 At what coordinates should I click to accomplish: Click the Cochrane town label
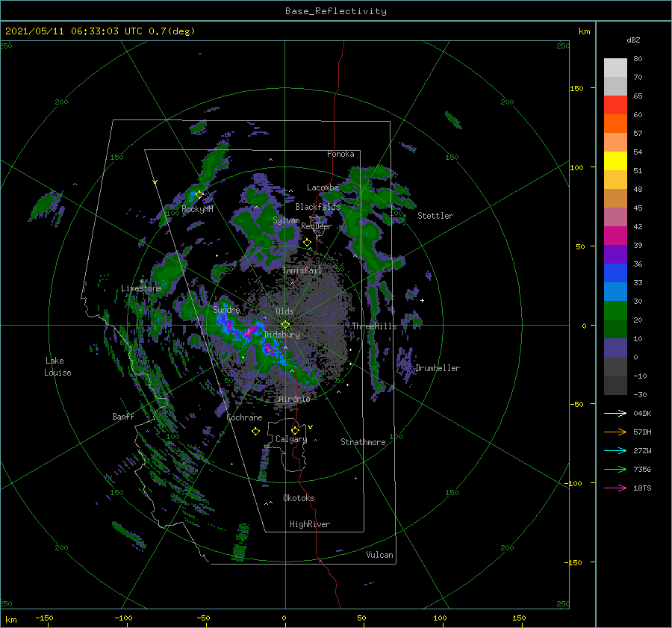244,417
